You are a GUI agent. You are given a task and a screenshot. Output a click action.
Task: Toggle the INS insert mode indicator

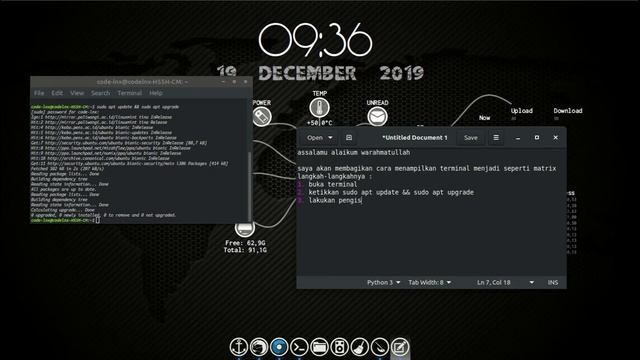(x=553, y=282)
